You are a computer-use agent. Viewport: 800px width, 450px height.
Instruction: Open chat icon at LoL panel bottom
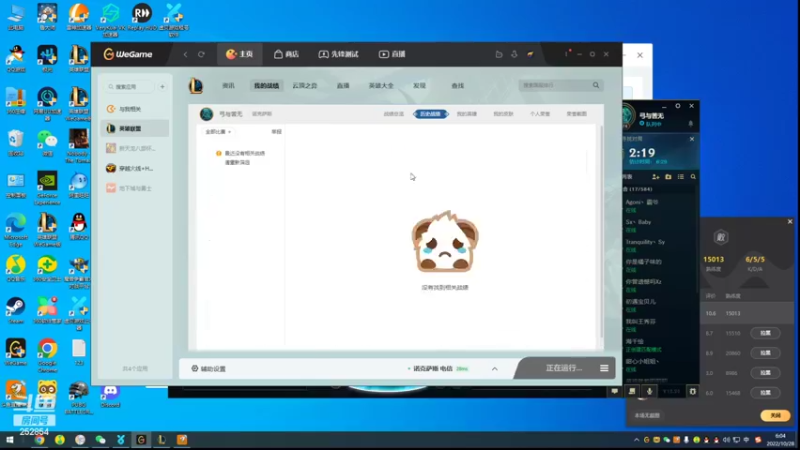point(615,391)
